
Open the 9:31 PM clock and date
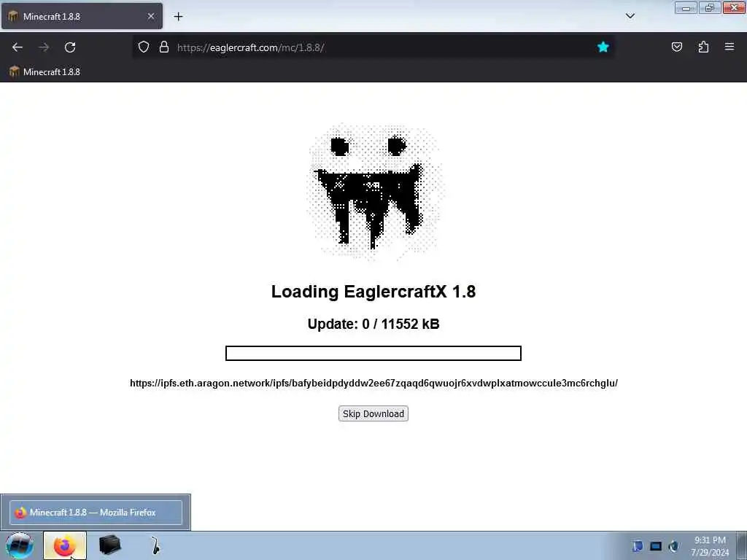click(710, 545)
